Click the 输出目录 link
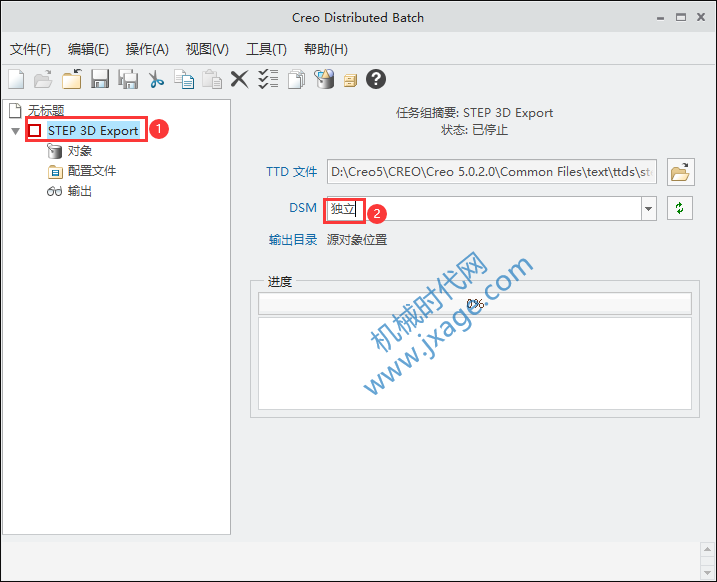 (293, 240)
